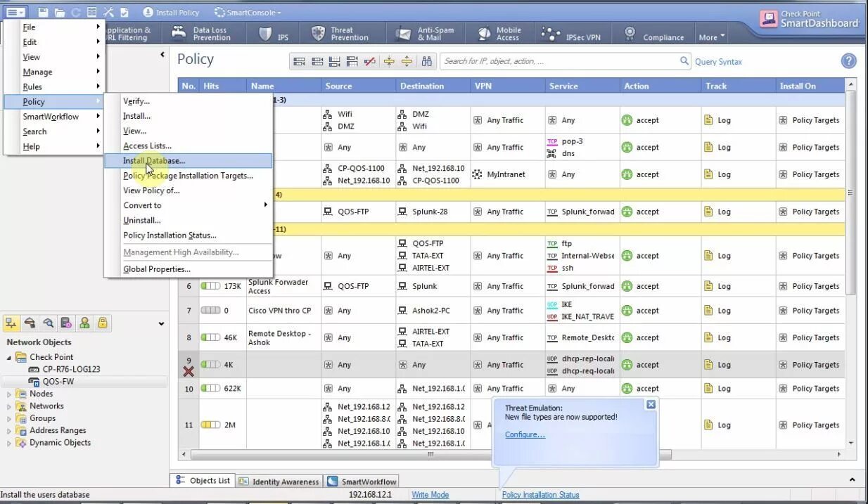
Task: Open the Policy Installation Status link
Action: click(x=540, y=495)
